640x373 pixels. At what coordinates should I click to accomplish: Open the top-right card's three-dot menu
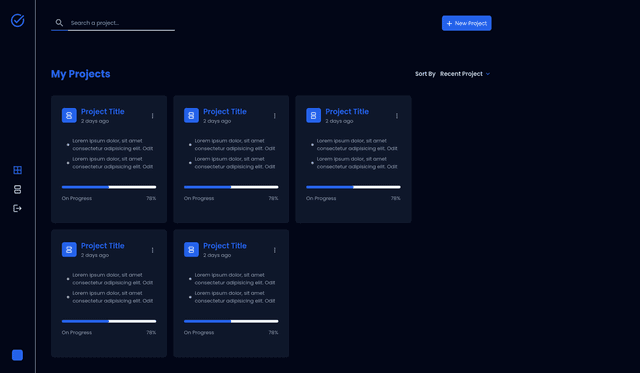[x=397, y=116]
